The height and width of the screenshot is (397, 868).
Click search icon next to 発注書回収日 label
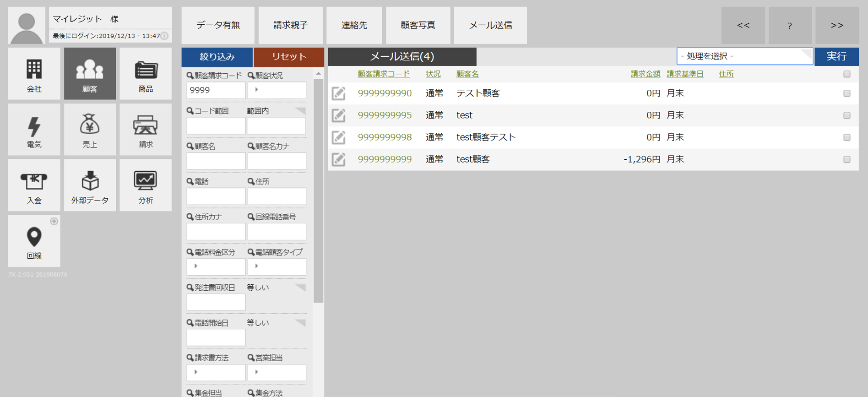tap(190, 288)
